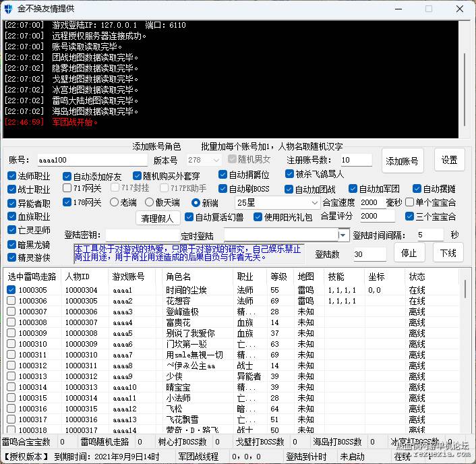Image resolution: width=476 pixels, height=464 pixels.
Task: Uncheck 异能者职 checkbox
Action: 11,203
